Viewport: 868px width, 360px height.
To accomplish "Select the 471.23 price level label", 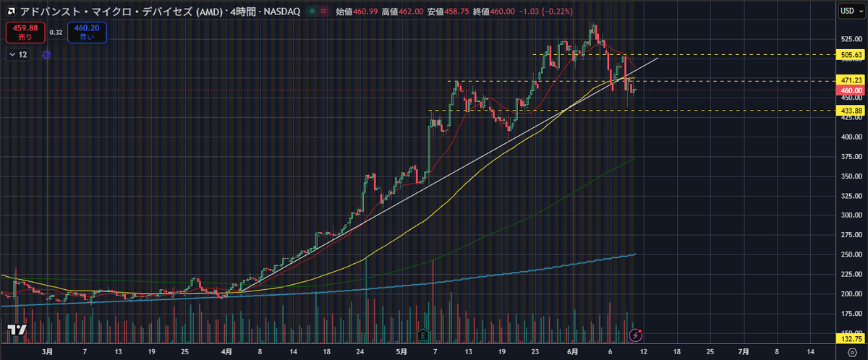I will point(849,80).
